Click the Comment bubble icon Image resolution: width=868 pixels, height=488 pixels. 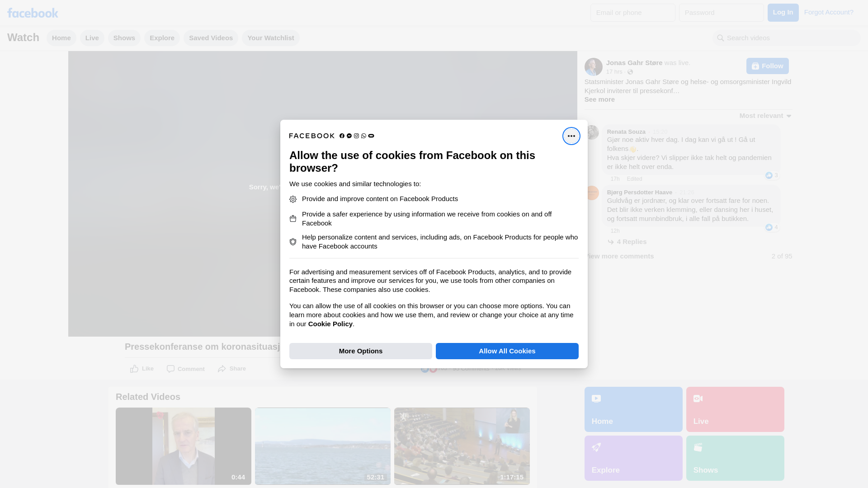coord(170,369)
